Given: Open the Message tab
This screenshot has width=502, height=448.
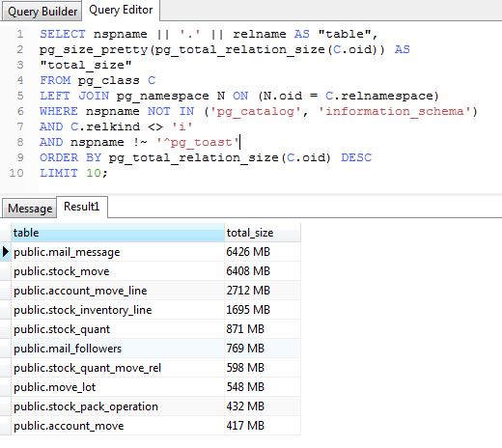Looking at the screenshot, I should (30, 209).
